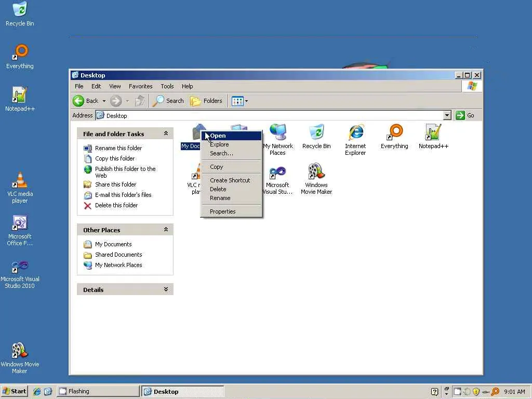Choose Copy in context menu
The width and height of the screenshot is (532, 399).
(231, 167)
